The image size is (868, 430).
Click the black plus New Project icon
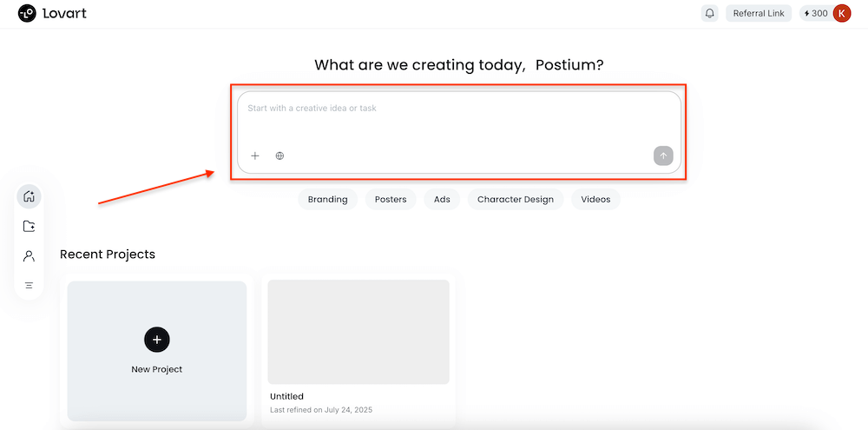tap(156, 339)
